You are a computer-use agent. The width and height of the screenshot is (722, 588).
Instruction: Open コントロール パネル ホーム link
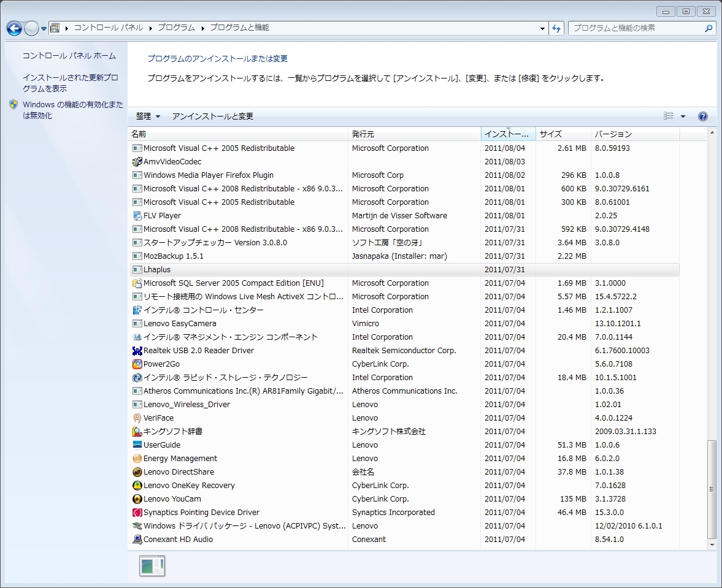coord(69,56)
